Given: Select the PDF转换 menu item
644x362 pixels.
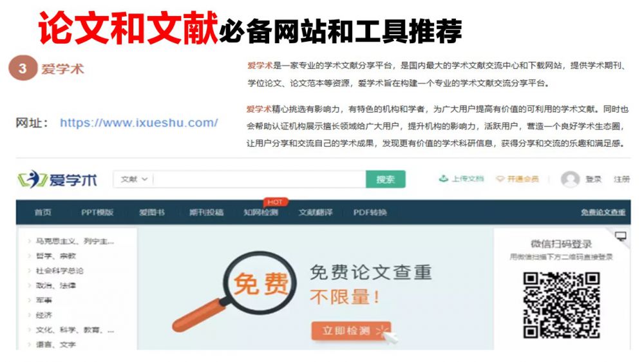Looking at the screenshot, I should 370,213.
